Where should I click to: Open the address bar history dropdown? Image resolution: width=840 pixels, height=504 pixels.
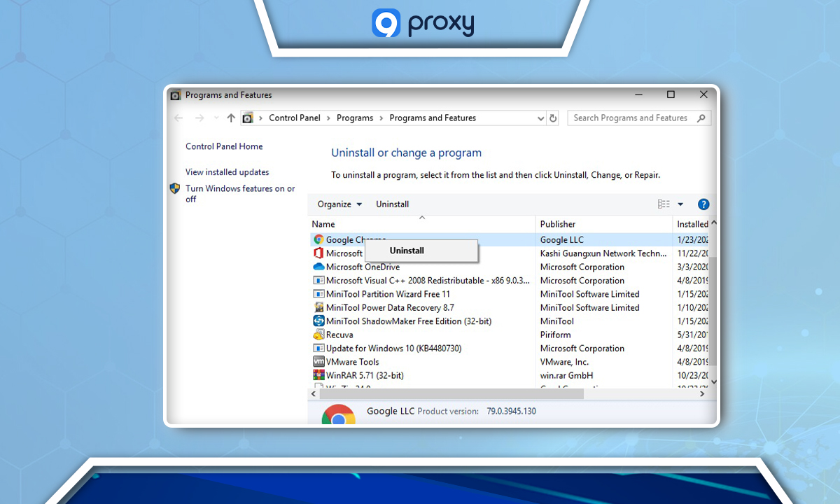click(x=540, y=118)
